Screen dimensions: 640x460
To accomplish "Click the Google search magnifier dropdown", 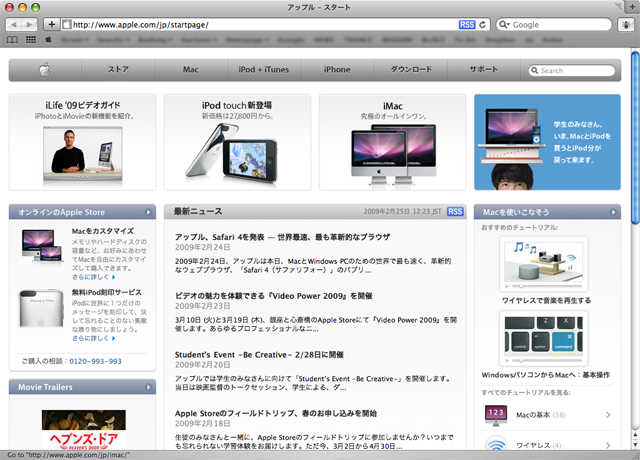I will coord(504,24).
